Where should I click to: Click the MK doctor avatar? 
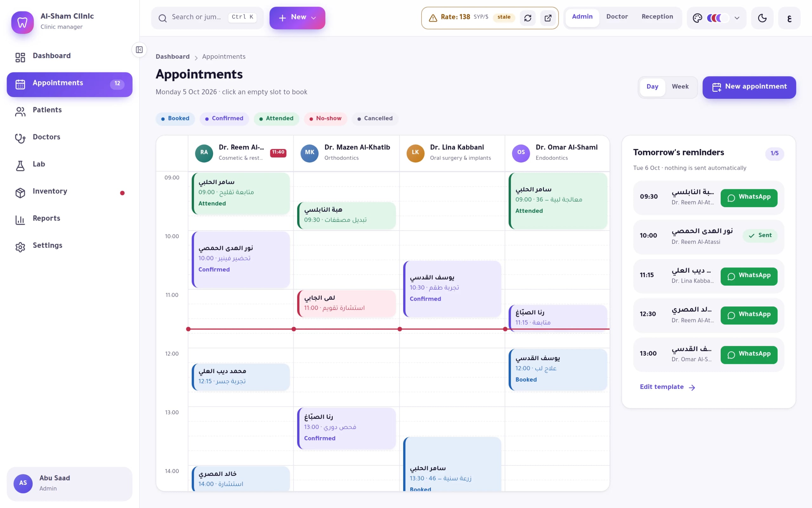(x=309, y=153)
